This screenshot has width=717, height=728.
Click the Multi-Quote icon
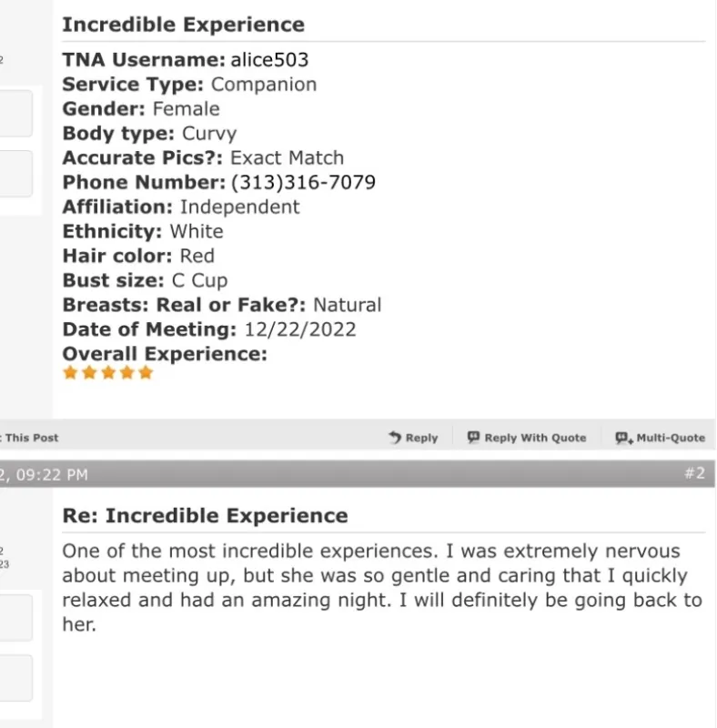(x=623, y=438)
